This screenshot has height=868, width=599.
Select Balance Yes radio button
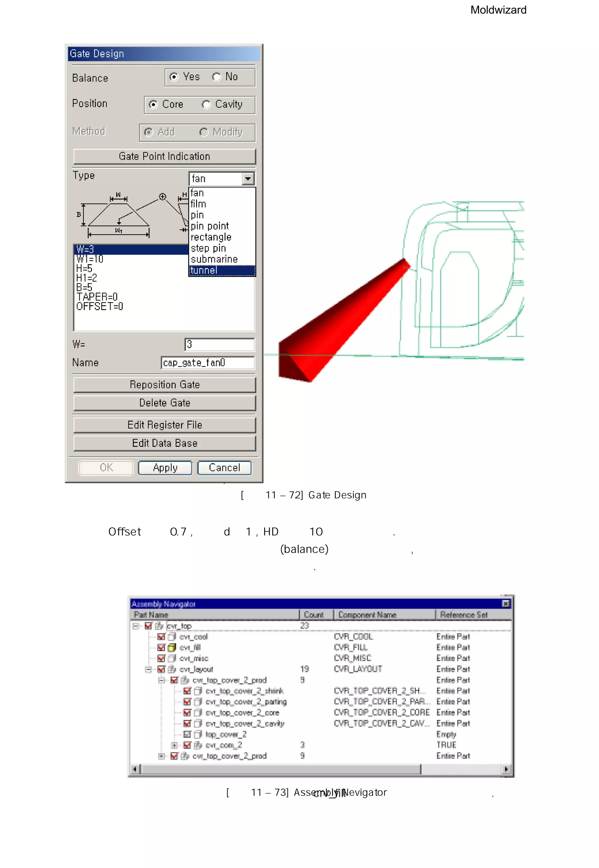174,77
